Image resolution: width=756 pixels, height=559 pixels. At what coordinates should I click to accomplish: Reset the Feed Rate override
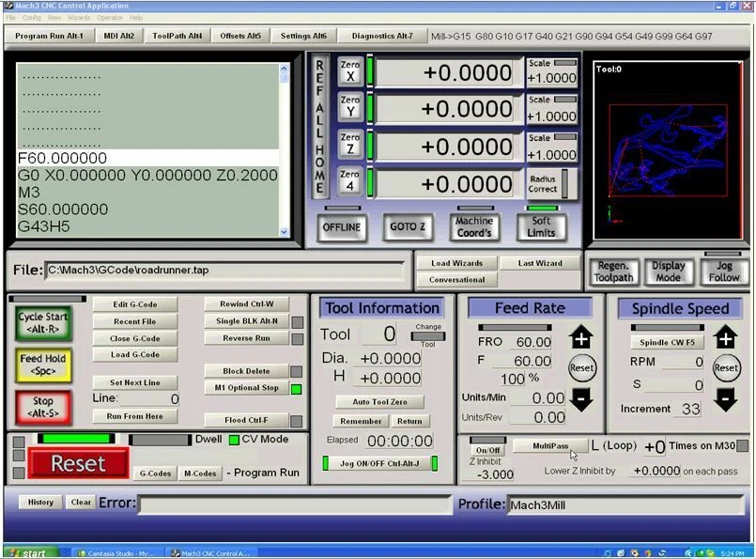tap(582, 367)
